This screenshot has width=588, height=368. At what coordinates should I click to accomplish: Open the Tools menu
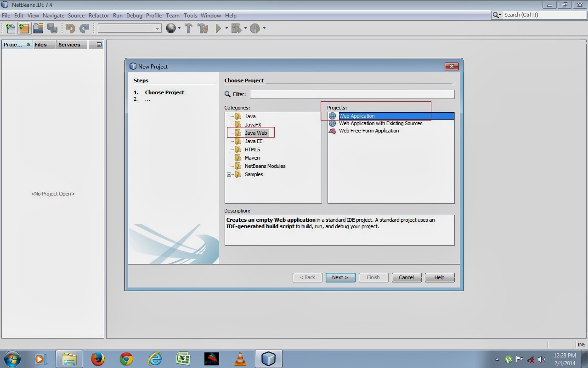coord(190,15)
